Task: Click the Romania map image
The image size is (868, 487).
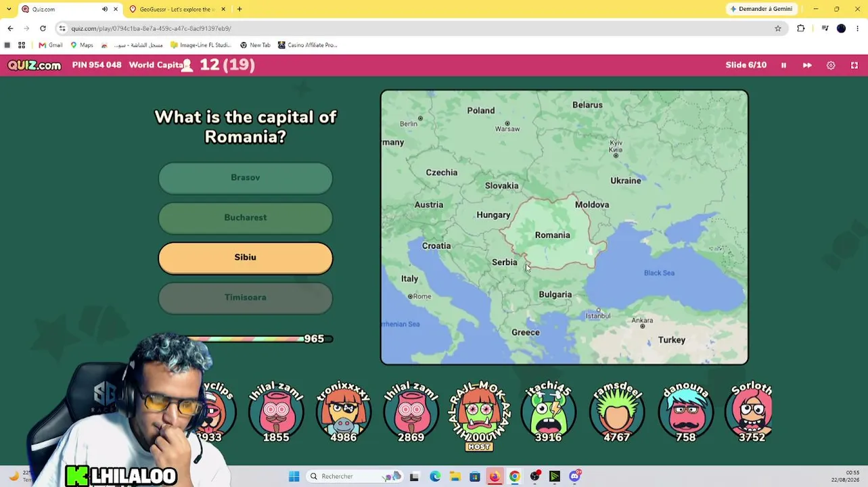Action: click(x=564, y=227)
